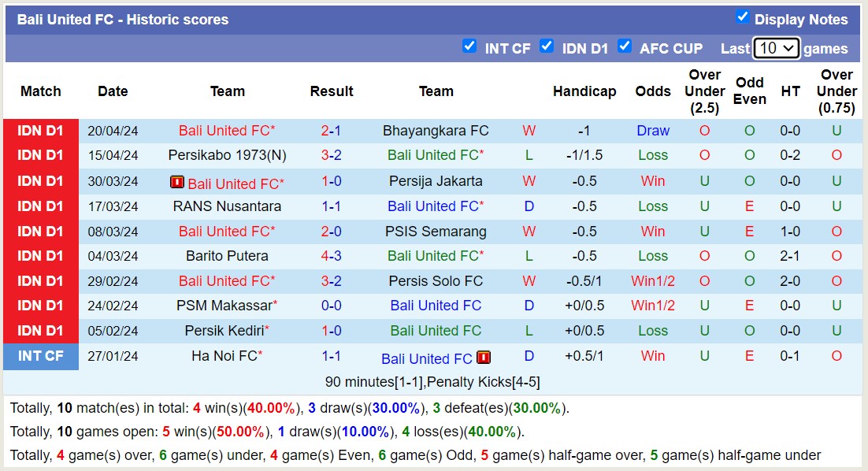Screen dimensions: 868x471
Task: Uncheck the INT CF filter checkbox
Action: (x=469, y=46)
